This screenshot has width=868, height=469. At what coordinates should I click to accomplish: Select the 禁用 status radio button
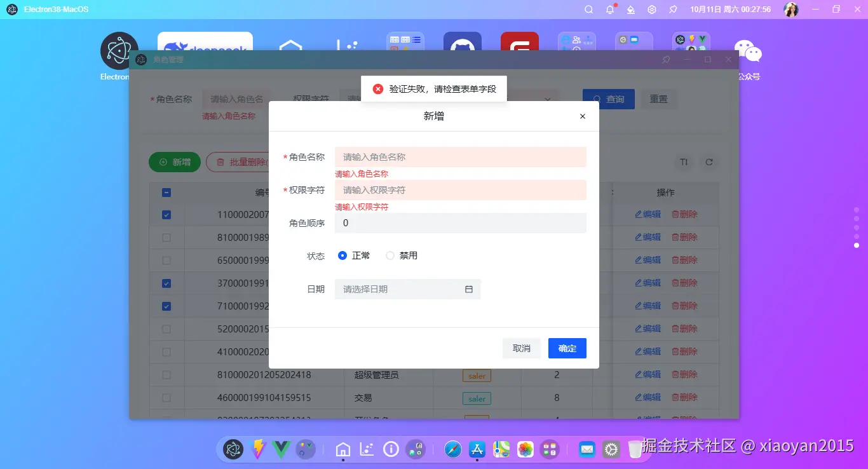(x=389, y=255)
